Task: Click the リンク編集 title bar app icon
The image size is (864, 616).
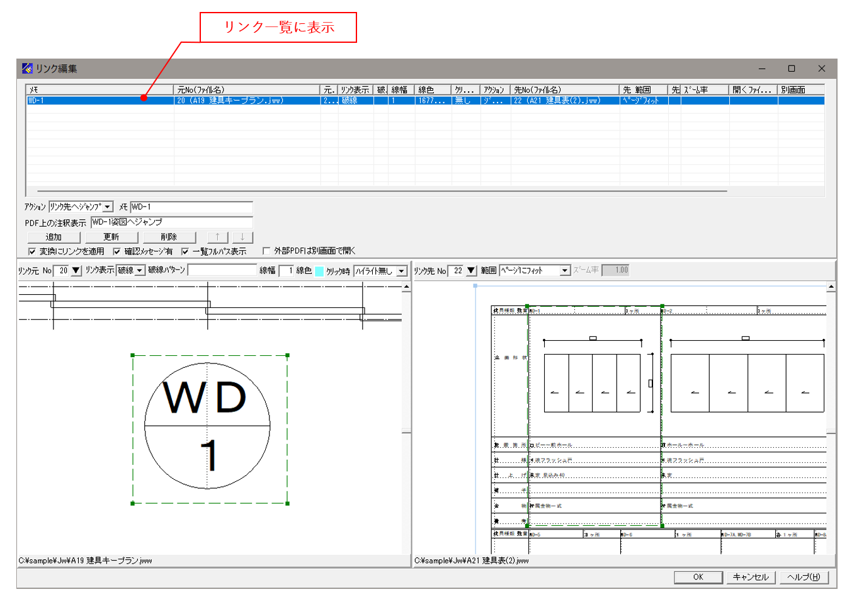Action: [27, 68]
